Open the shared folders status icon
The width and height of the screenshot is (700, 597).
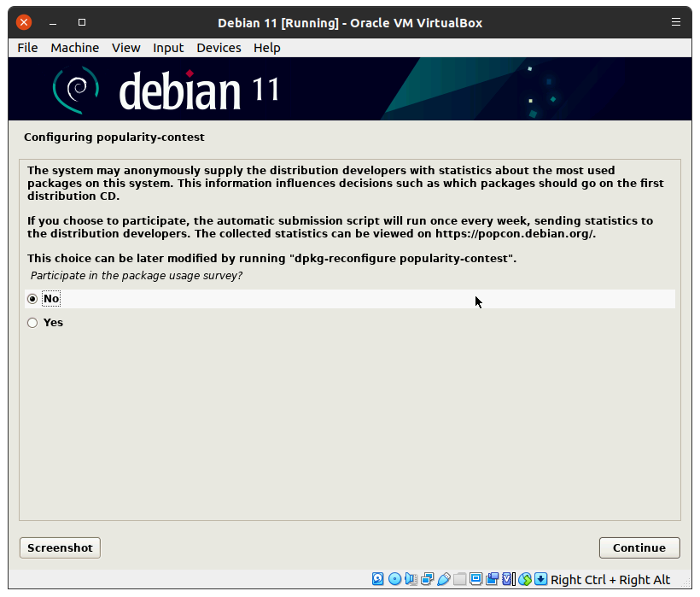pos(459,579)
